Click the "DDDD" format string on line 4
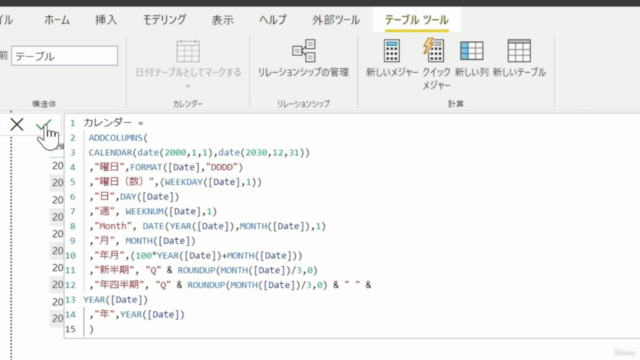 (x=222, y=167)
